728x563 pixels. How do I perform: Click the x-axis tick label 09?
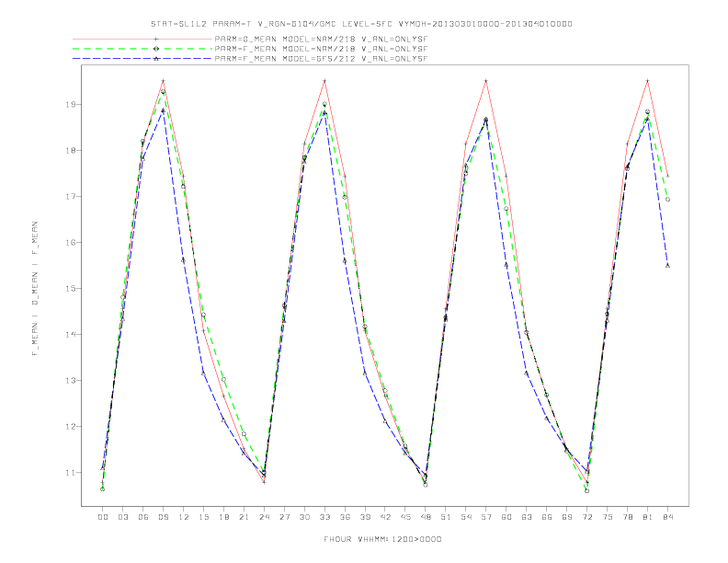[163, 517]
